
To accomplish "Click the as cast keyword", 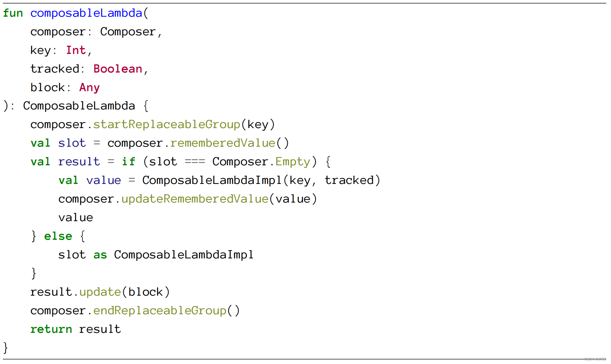I will point(100,255).
